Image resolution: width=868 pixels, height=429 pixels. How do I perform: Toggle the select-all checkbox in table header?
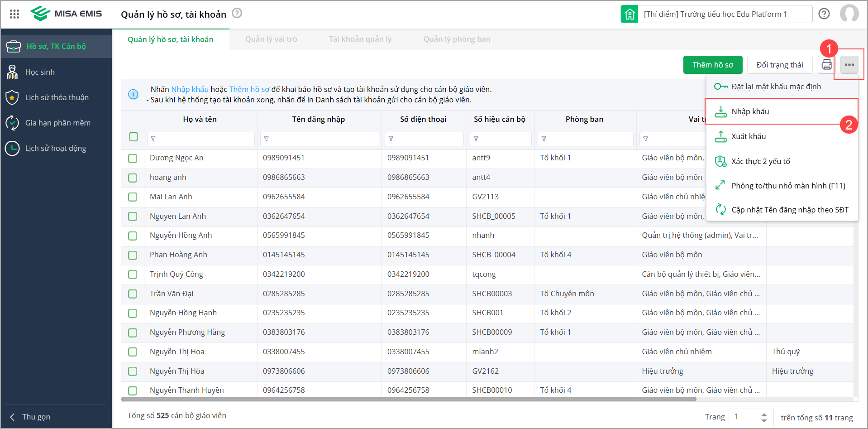(x=133, y=137)
